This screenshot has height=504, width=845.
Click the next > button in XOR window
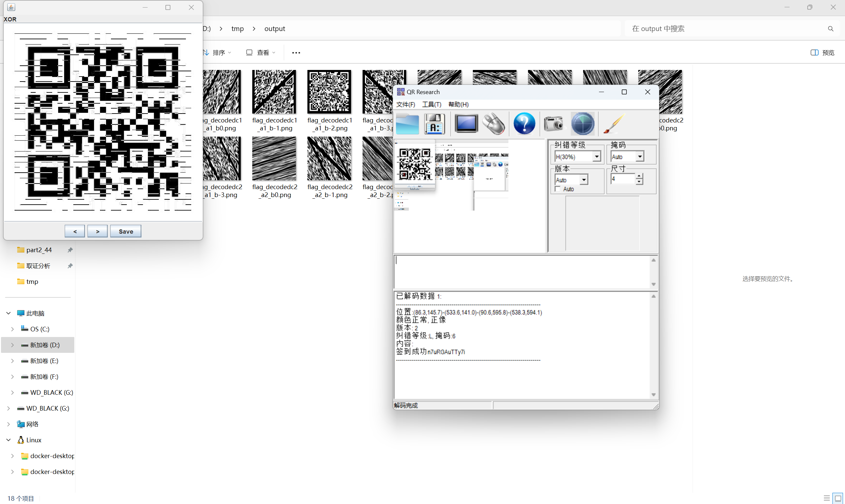97,231
